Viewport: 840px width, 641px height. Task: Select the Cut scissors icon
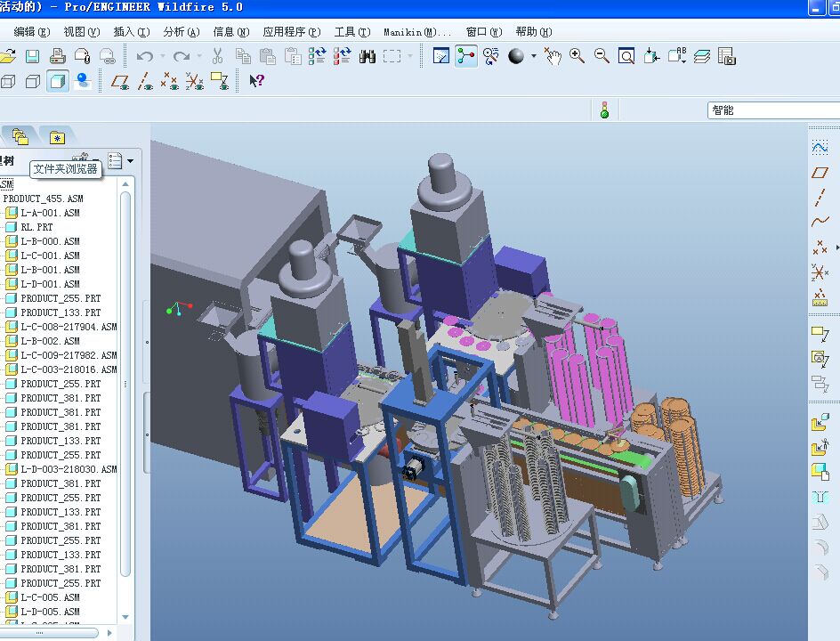pyautogui.click(x=217, y=56)
